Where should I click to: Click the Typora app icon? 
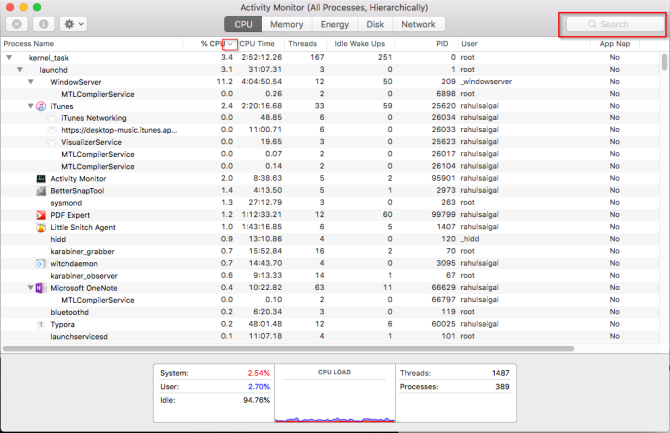pos(41,324)
